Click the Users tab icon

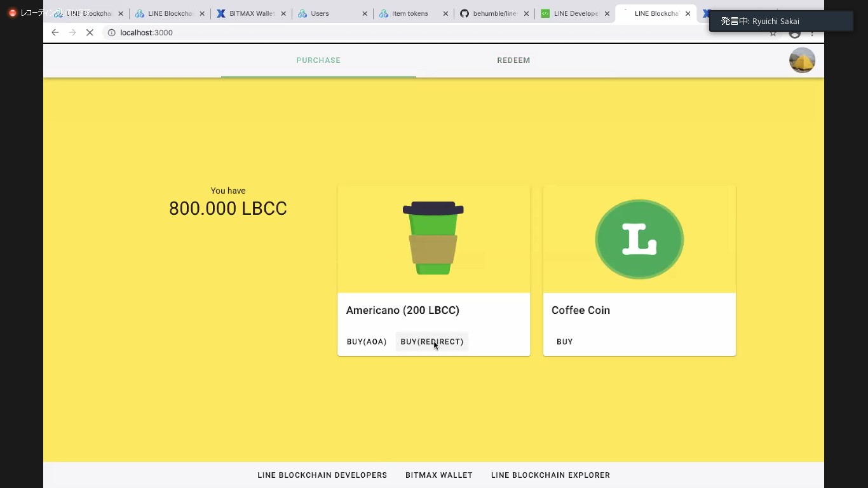coord(302,13)
